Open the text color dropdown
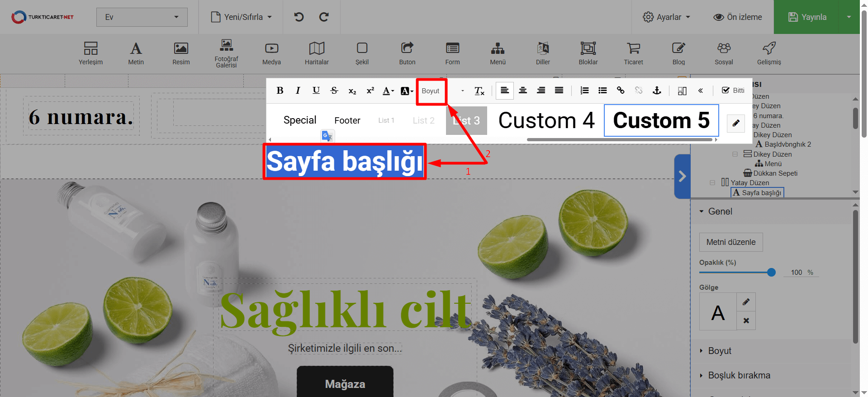The height and width of the screenshot is (397, 868). click(388, 91)
